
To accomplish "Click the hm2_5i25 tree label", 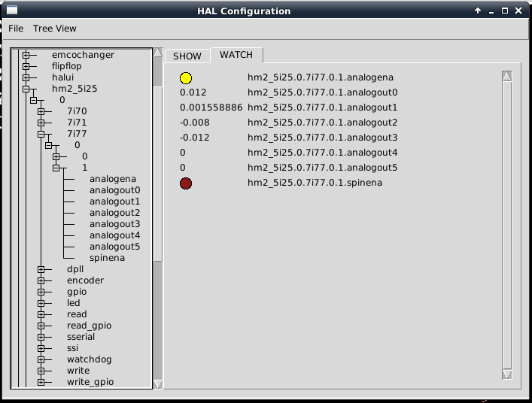I will click(74, 89).
